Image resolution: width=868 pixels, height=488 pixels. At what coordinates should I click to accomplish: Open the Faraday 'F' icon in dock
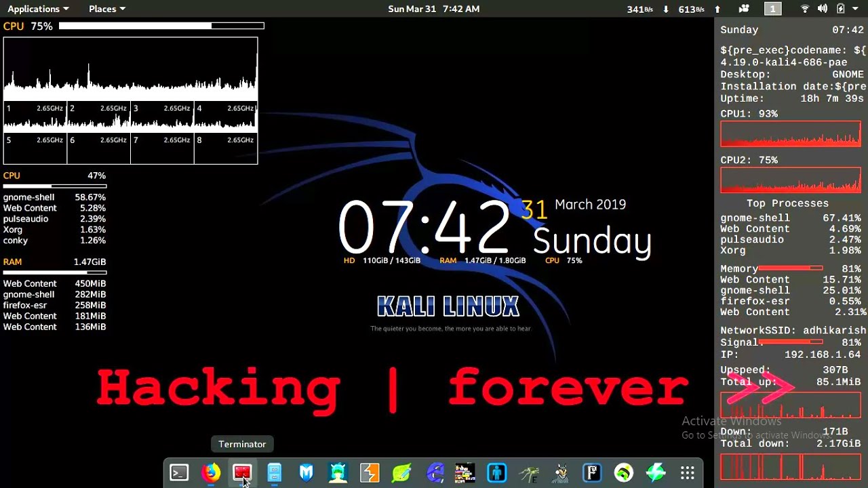tap(592, 472)
